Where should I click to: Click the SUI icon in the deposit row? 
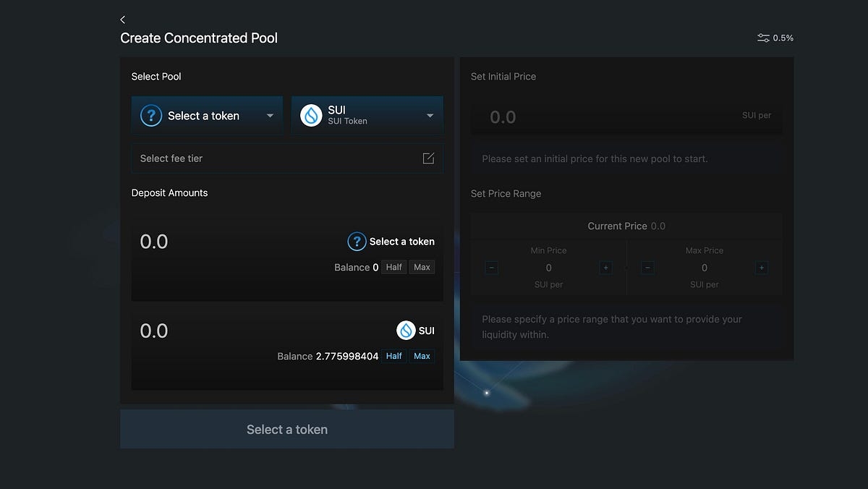[406, 331]
